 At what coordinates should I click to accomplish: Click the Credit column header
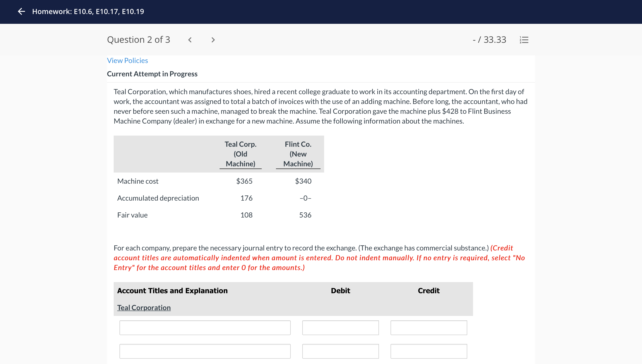pos(428,291)
